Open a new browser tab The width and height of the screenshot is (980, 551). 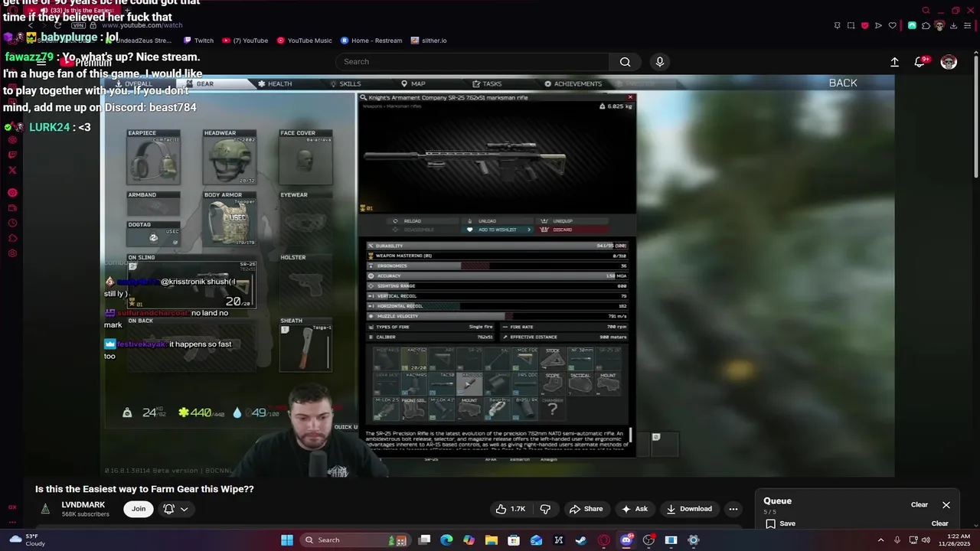(x=127, y=11)
